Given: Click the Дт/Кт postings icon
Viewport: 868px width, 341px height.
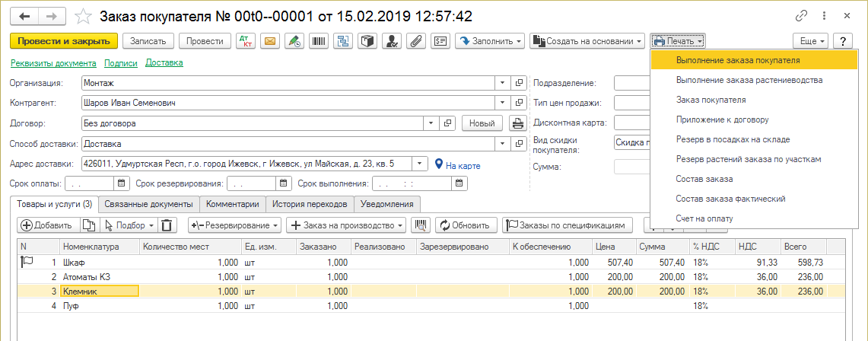Looking at the screenshot, I should 246,41.
